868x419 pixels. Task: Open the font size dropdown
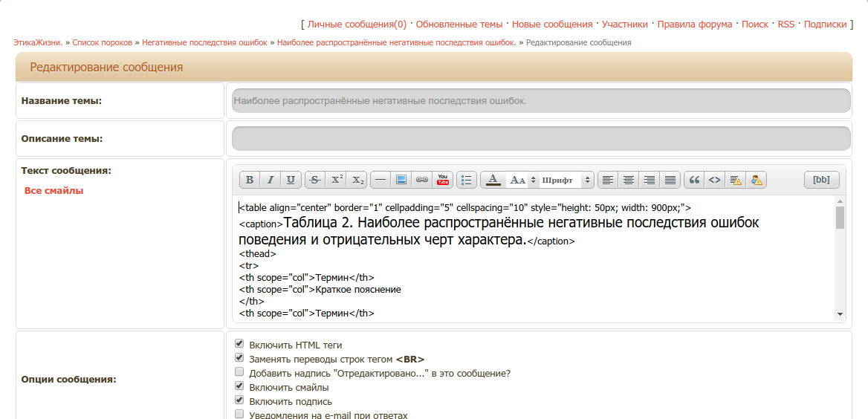tap(521, 180)
